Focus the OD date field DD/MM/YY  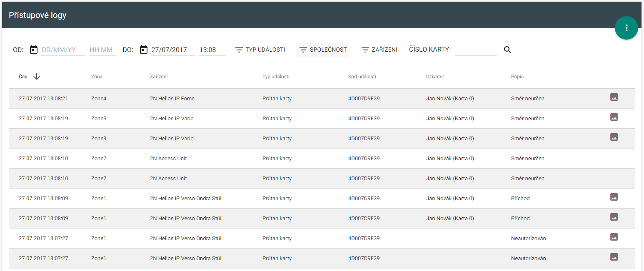coord(63,50)
